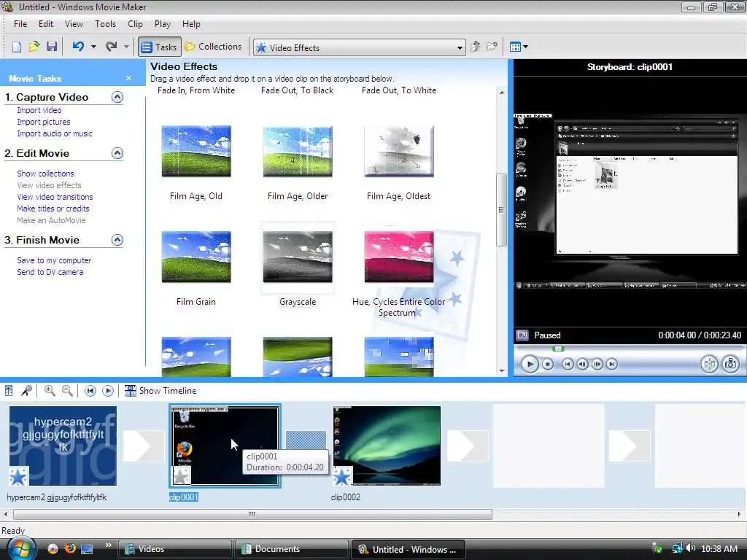Rewind the storyboard to start
The width and height of the screenshot is (747, 560).
90,391
